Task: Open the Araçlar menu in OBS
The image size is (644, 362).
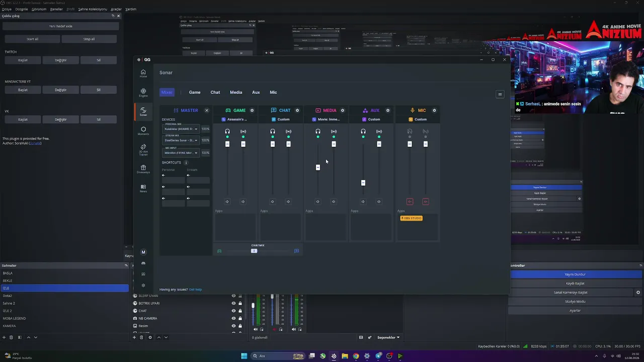Action: (x=116, y=9)
